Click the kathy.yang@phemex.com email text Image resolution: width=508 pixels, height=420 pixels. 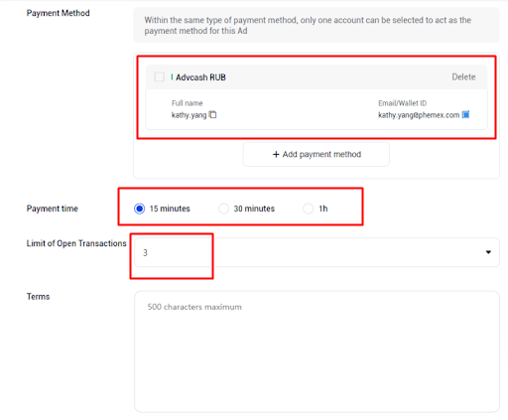tap(419, 115)
